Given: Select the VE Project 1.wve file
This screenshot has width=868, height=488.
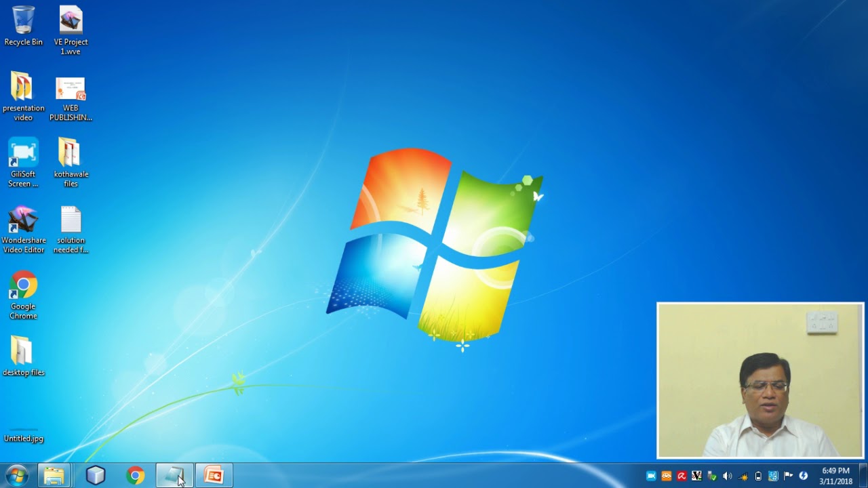Looking at the screenshot, I should pos(71,30).
